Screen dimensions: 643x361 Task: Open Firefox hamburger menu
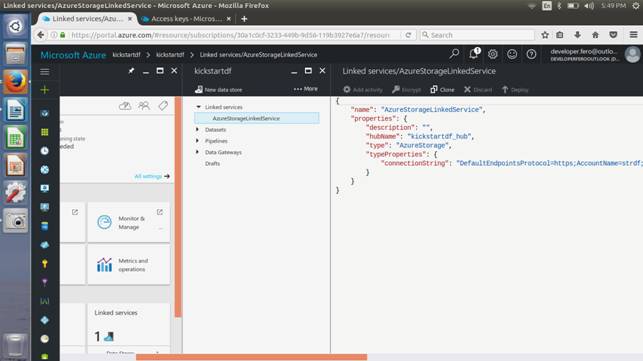pos(634,35)
